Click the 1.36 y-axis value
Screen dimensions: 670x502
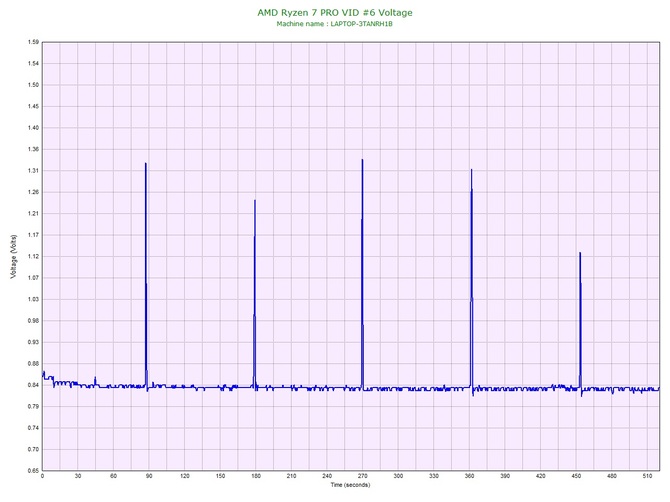point(33,149)
